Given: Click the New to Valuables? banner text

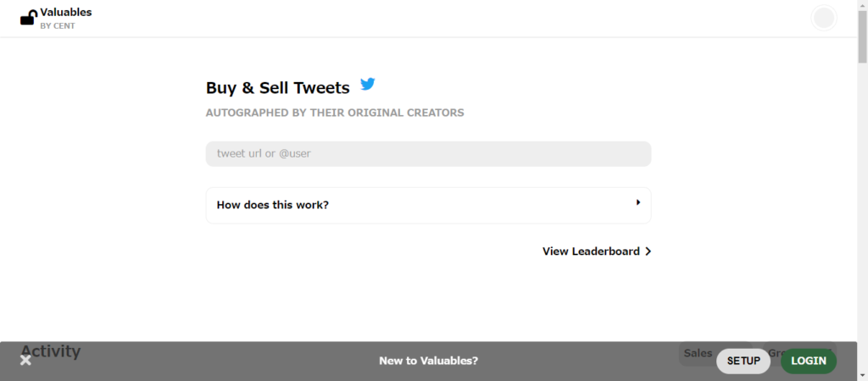Looking at the screenshot, I should [x=428, y=361].
